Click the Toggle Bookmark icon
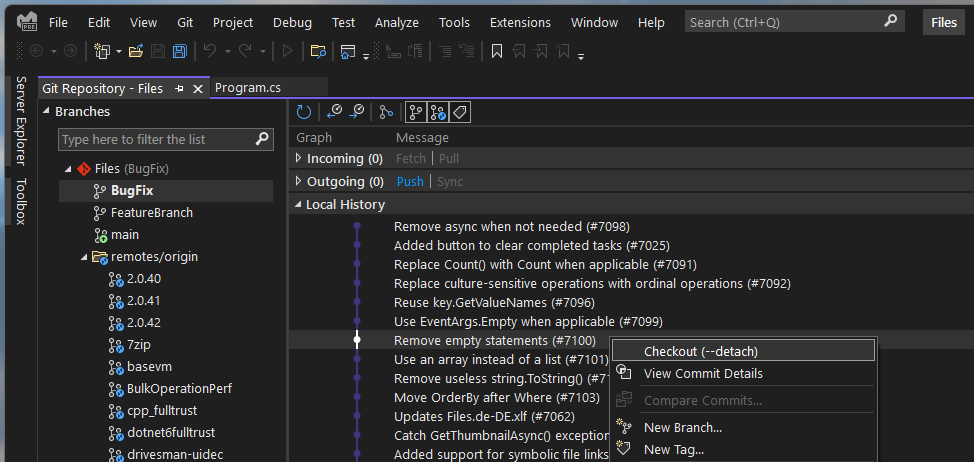The height and width of the screenshot is (462, 974). click(497, 52)
